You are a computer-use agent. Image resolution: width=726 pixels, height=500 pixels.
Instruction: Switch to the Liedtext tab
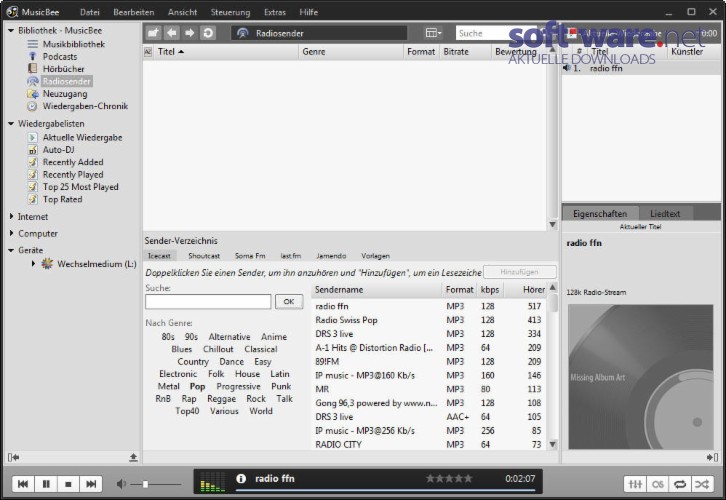click(665, 214)
